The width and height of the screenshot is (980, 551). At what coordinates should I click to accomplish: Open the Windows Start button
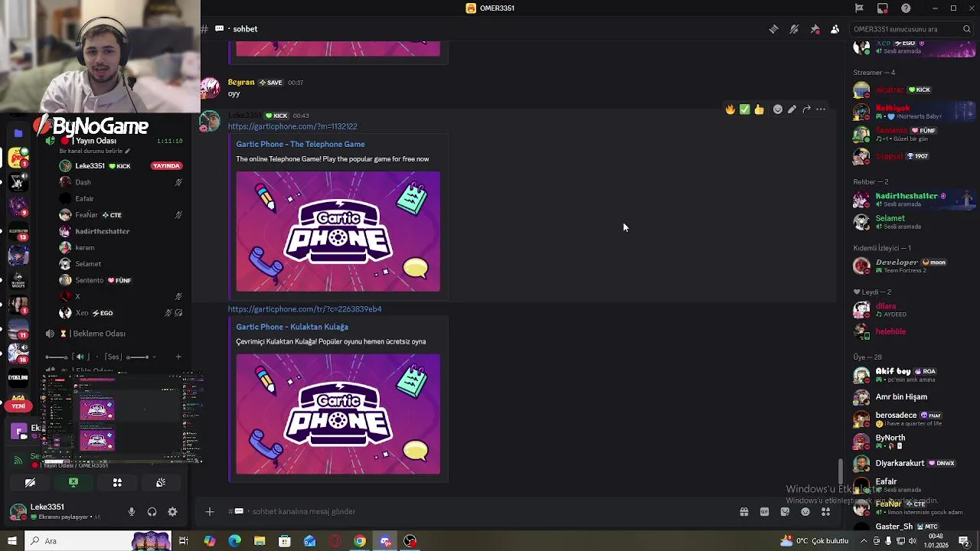(x=12, y=541)
